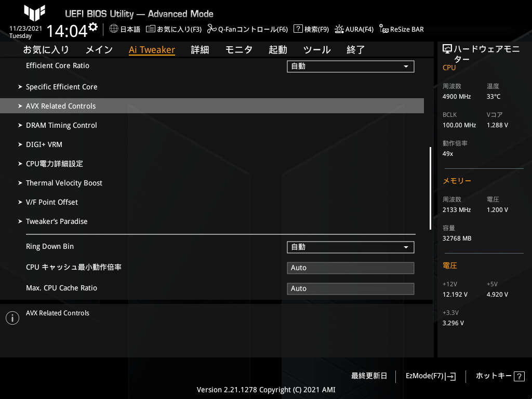Click the ReSize BAR icon
The height and width of the screenshot is (399, 532).
coord(384,29)
